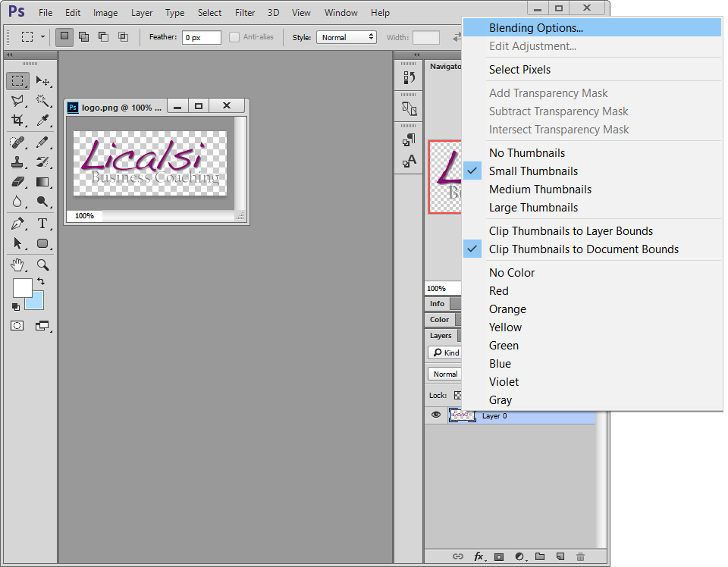Select the Magic Wand tool
The height and width of the screenshot is (567, 728).
pos(42,101)
